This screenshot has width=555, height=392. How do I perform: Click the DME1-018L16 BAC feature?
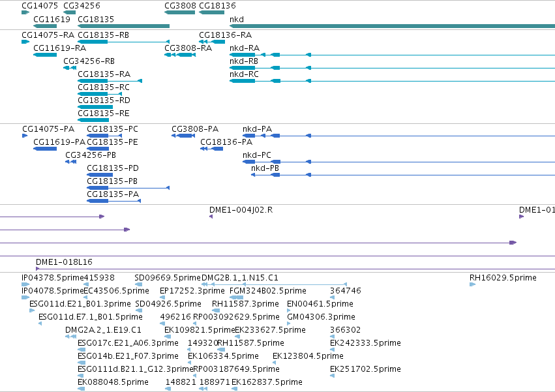click(x=295, y=269)
